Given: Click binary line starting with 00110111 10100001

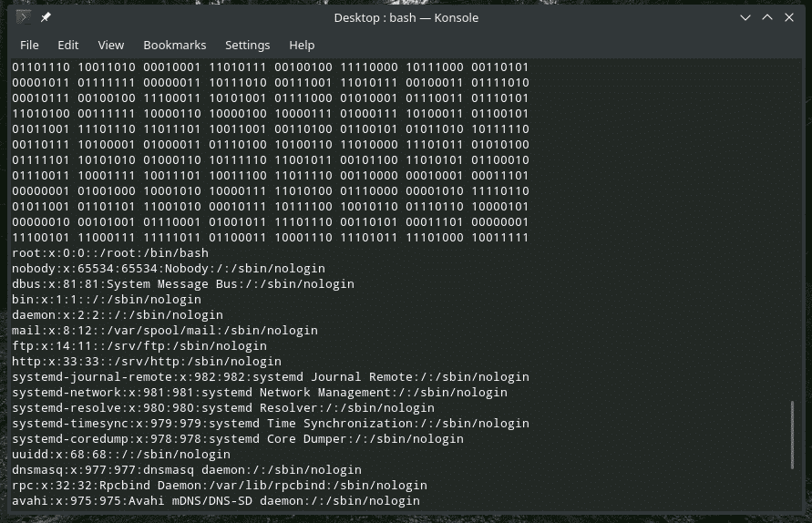Looking at the screenshot, I should (x=271, y=145).
